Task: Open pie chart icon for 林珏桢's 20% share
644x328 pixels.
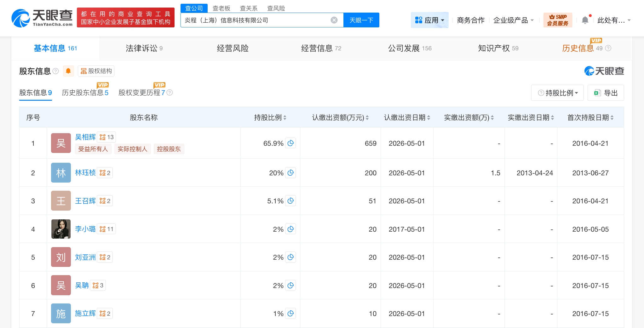Action: tap(290, 173)
